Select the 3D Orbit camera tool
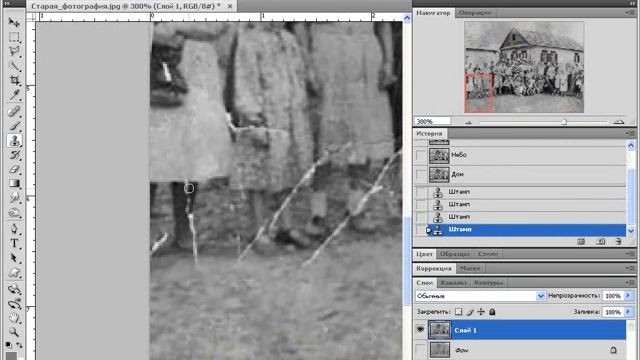 click(x=14, y=304)
